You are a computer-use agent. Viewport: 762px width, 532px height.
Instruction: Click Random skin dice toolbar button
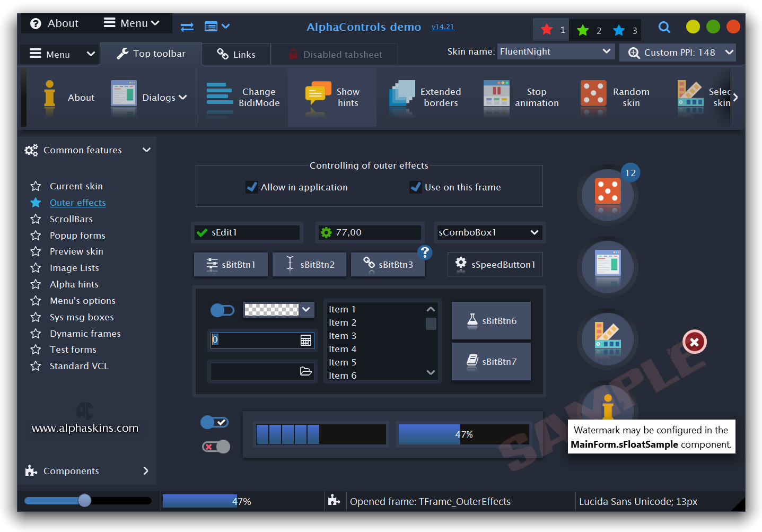point(615,98)
